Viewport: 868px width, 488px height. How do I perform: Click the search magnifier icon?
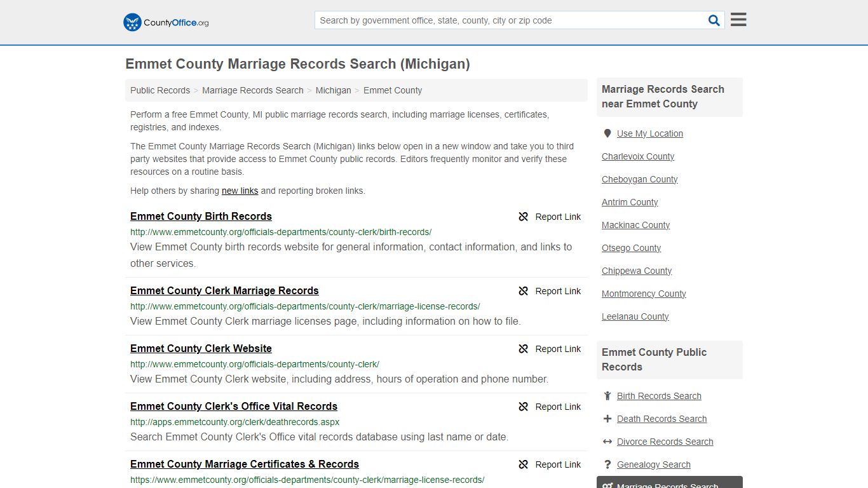click(x=714, y=20)
